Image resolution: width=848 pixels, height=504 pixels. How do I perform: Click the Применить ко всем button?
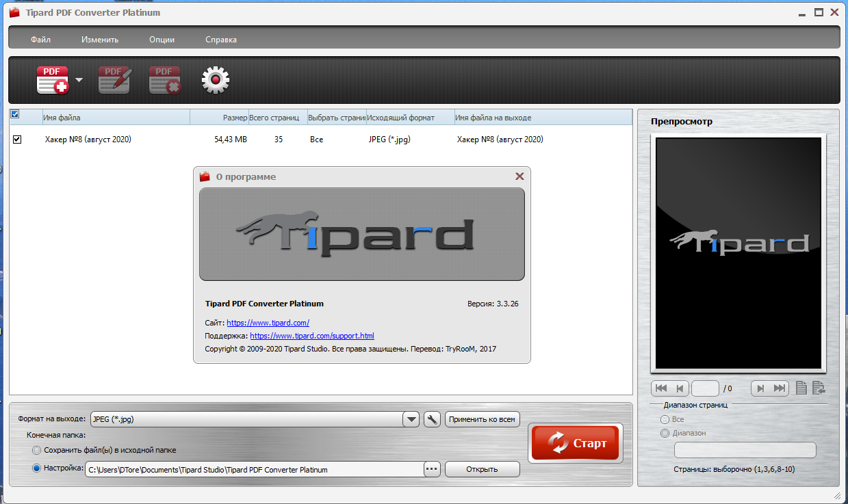pos(483,419)
